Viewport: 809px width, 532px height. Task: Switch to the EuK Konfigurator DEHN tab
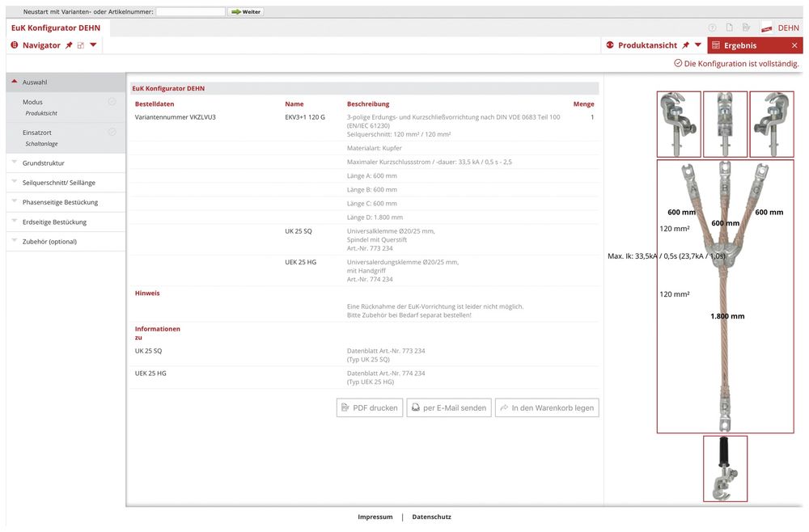[56, 27]
